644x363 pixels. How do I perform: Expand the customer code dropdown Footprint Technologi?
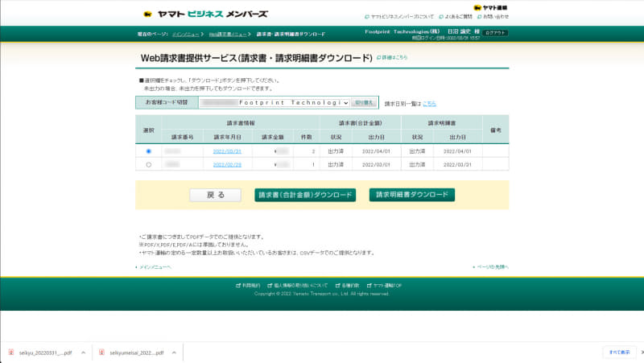coord(275,103)
